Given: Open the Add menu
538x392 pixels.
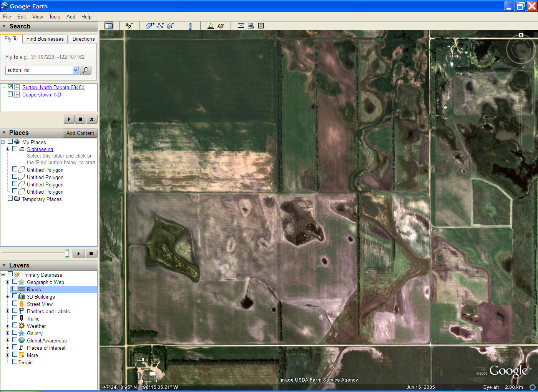Looking at the screenshot, I should point(71,17).
